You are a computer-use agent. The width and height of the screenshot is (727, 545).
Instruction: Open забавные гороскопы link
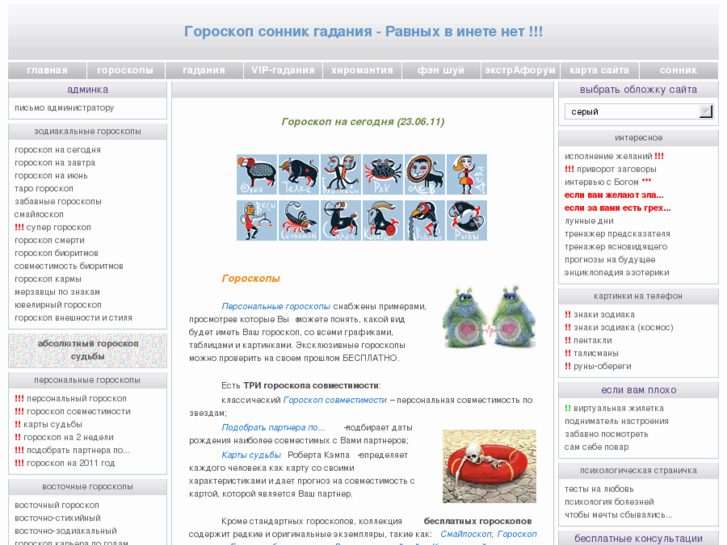pos(58,202)
